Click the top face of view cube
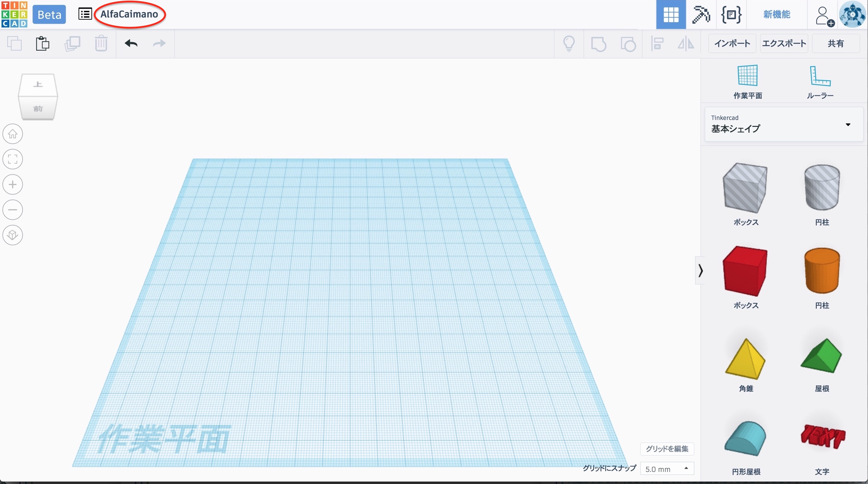868x484 pixels. click(x=38, y=84)
